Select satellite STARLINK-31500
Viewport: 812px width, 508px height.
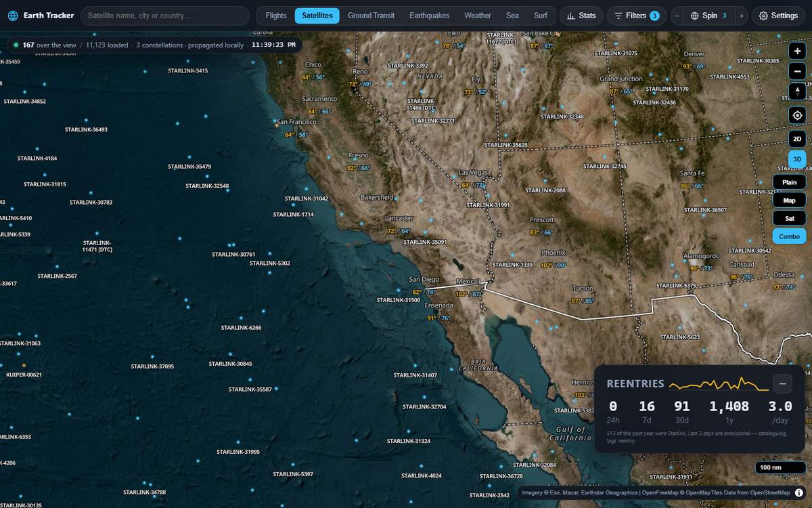point(399,300)
